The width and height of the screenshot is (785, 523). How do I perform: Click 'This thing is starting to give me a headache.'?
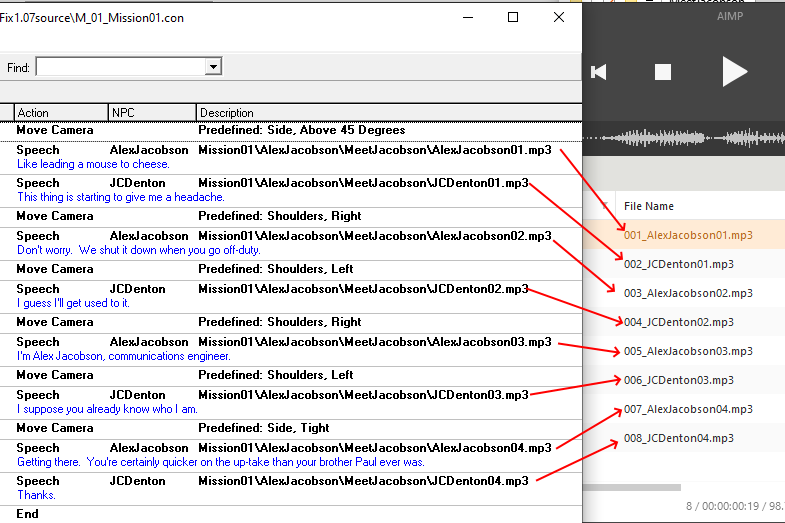121,197
